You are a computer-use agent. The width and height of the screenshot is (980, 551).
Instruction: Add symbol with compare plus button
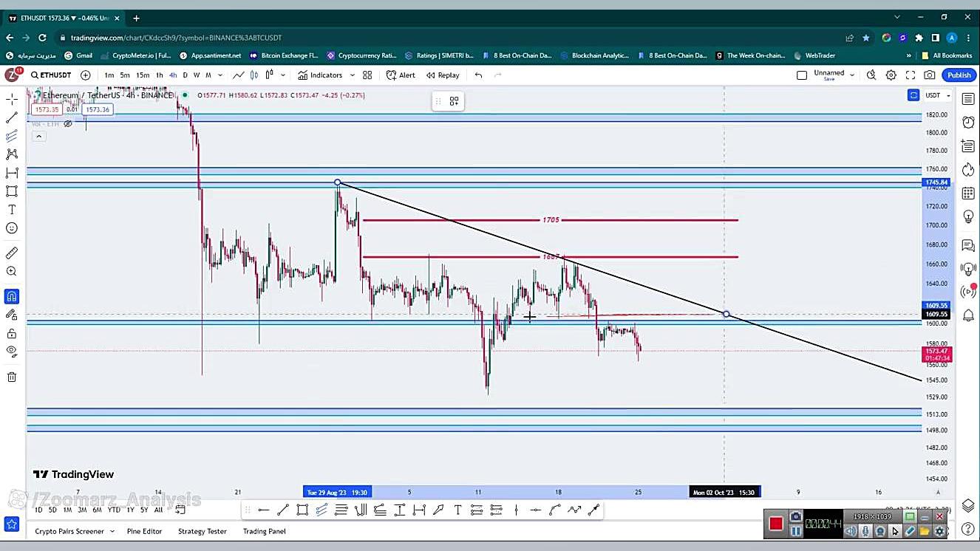click(x=86, y=75)
